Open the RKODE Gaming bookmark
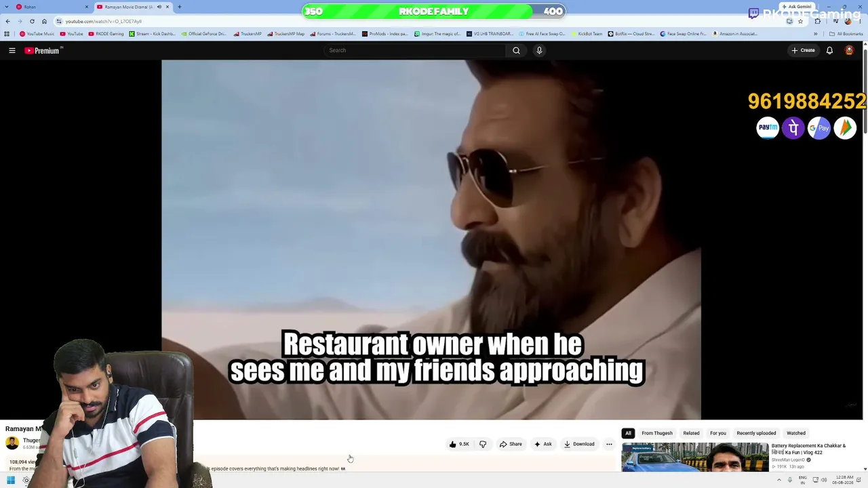868x488 pixels. point(106,34)
